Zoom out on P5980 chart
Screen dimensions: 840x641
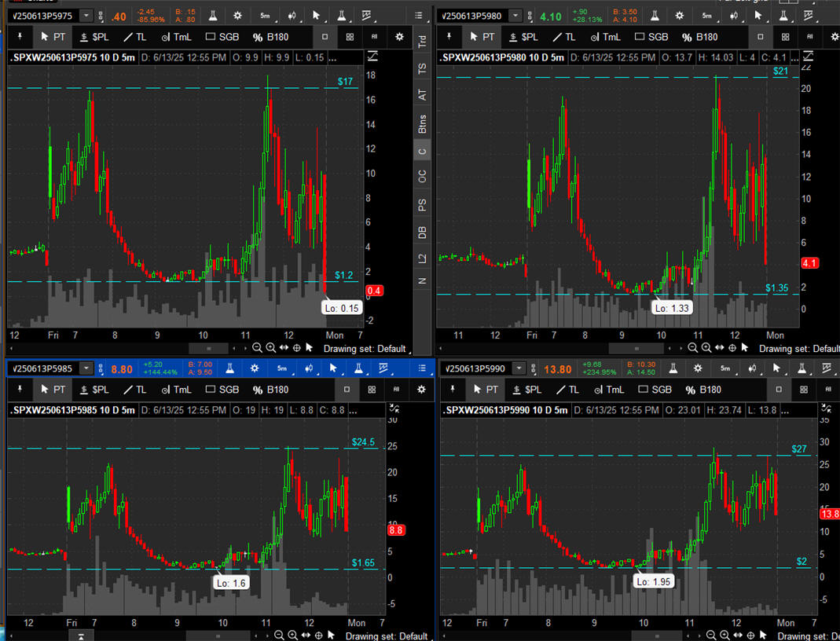coord(693,348)
